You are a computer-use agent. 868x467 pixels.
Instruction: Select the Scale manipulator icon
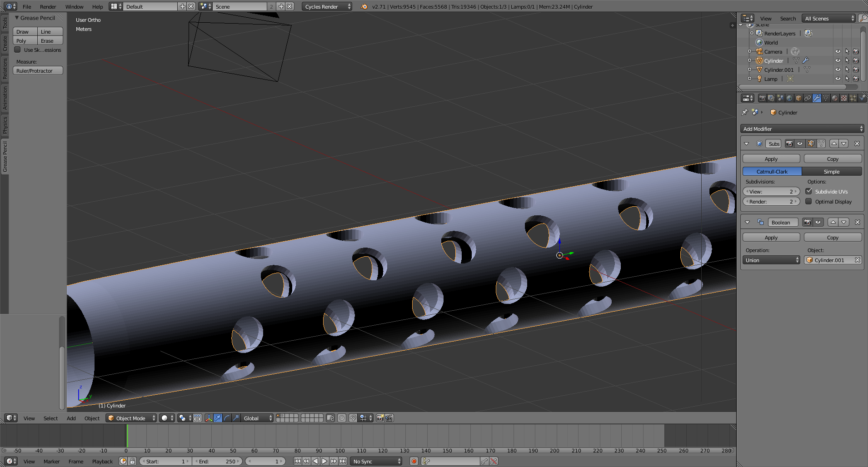[236, 418]
